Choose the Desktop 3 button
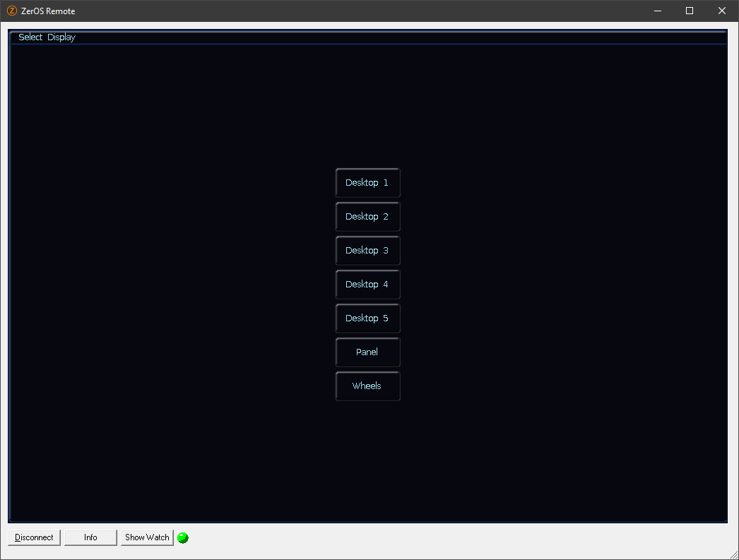Screen dimensions: 739x560 367,251
